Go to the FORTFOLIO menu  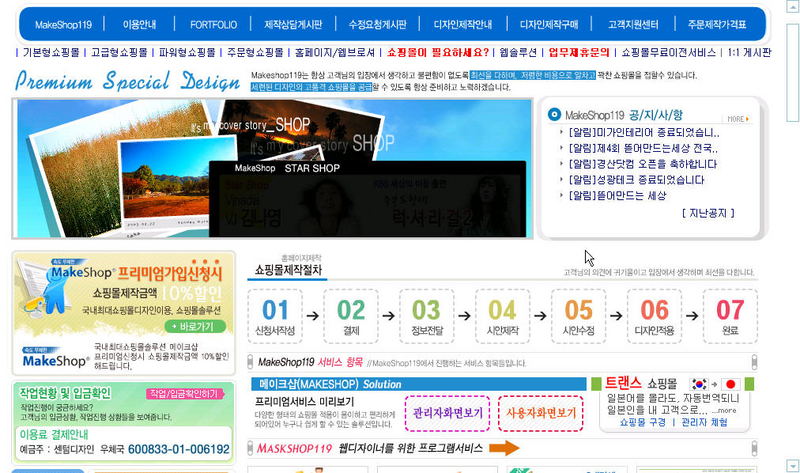pyautogui.click(x=213, y=24)
